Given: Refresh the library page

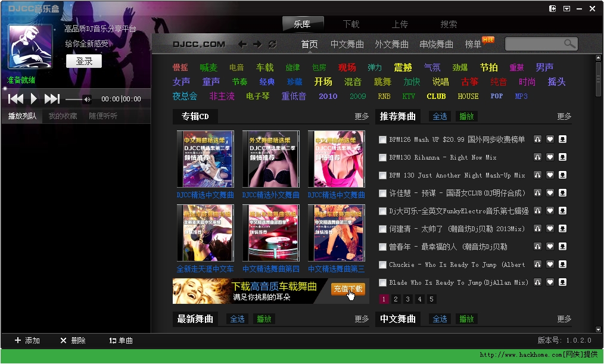Looking at the screenshot, I should [272, 44].
